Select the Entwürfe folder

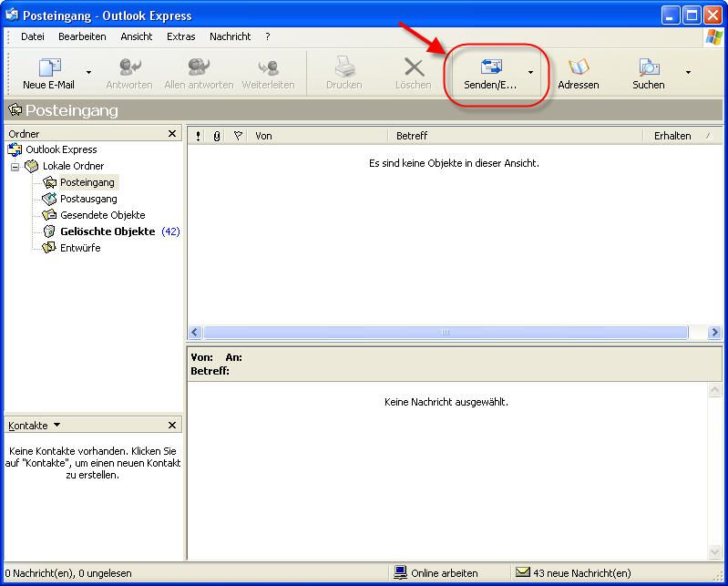click(80, 248)
